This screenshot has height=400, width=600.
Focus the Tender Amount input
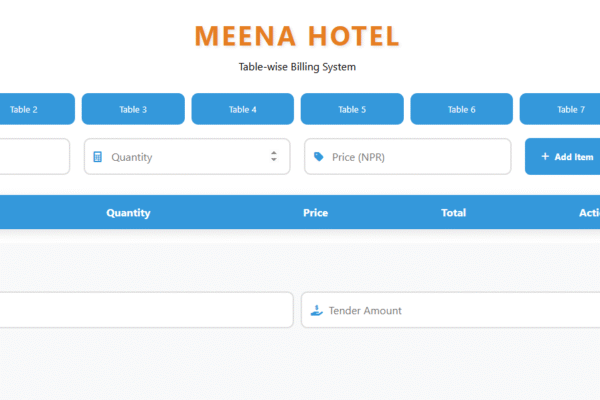point(450,310)
